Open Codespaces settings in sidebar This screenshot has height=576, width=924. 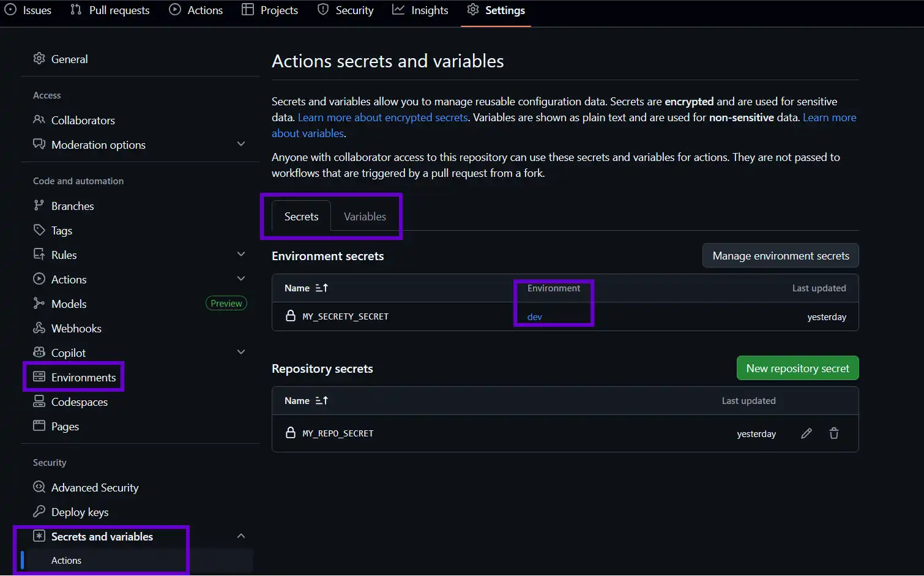tap(79, 402)
